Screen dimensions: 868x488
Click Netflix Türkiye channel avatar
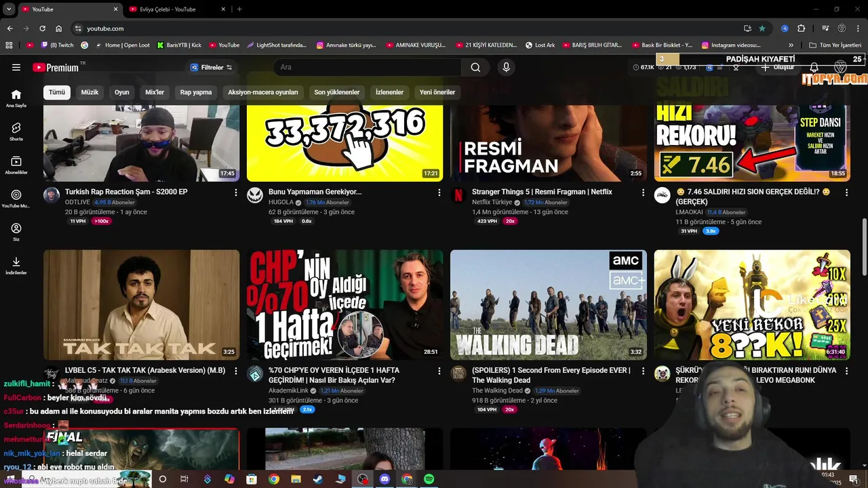[x=458, y=195]
